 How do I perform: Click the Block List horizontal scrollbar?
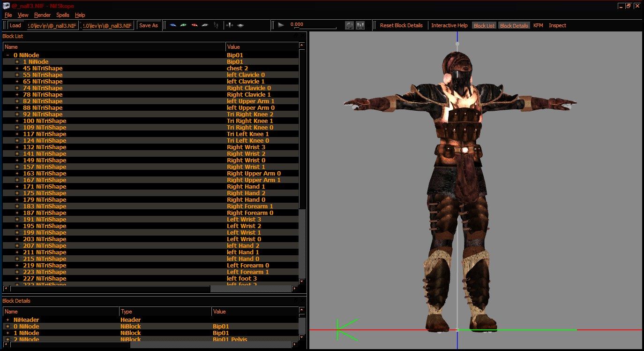point(151,289)
